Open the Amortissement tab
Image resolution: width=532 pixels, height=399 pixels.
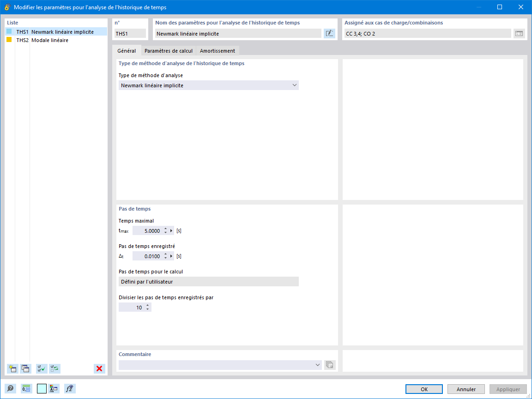pos(218,50)
